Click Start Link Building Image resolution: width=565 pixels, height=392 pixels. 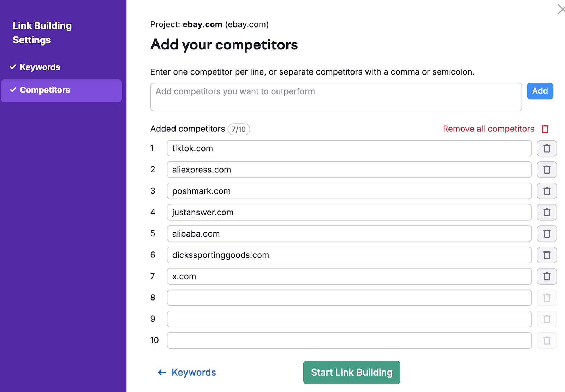click(351, 372)
